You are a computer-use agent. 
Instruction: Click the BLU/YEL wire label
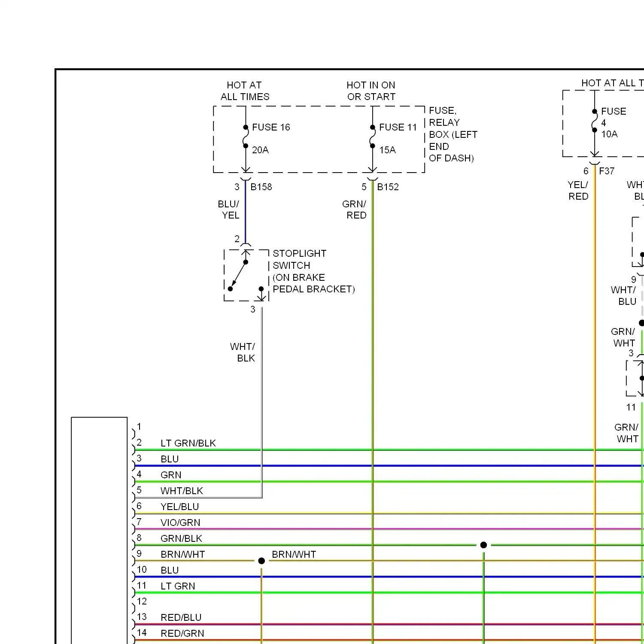pos(228,210)
